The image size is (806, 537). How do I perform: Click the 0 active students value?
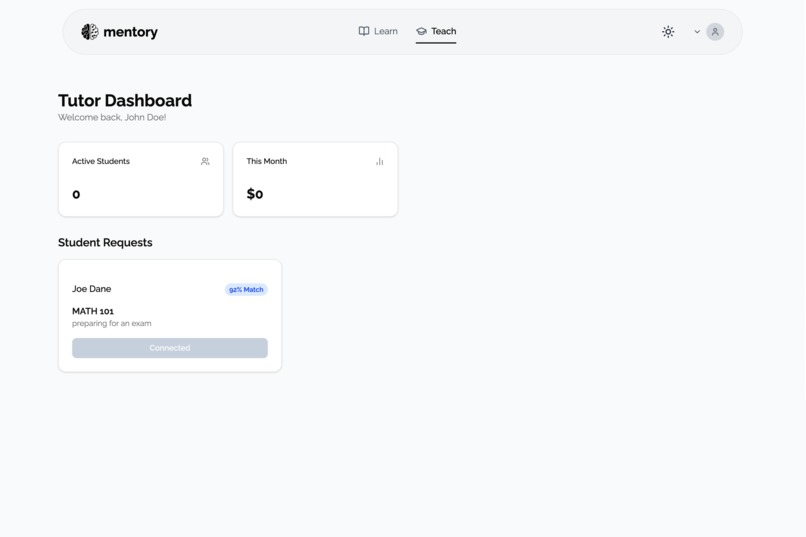pyautogui.click(x=76, y=194)
